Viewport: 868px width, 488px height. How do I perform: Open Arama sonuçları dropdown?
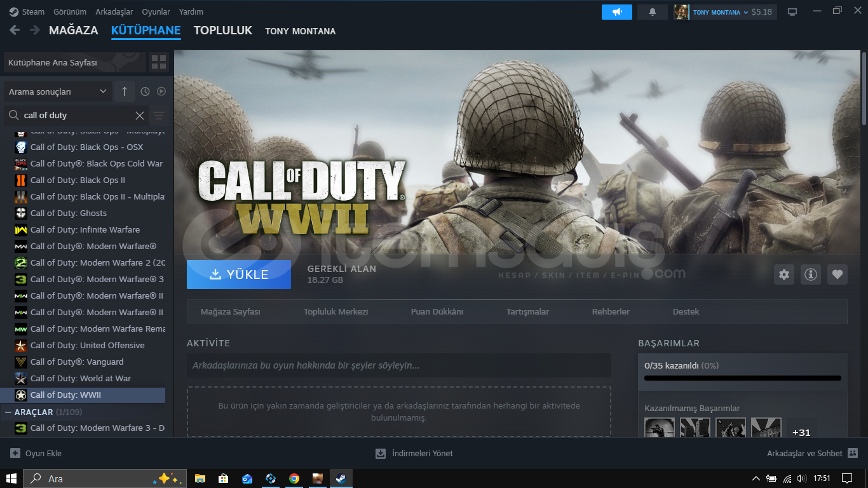point(58,91)
